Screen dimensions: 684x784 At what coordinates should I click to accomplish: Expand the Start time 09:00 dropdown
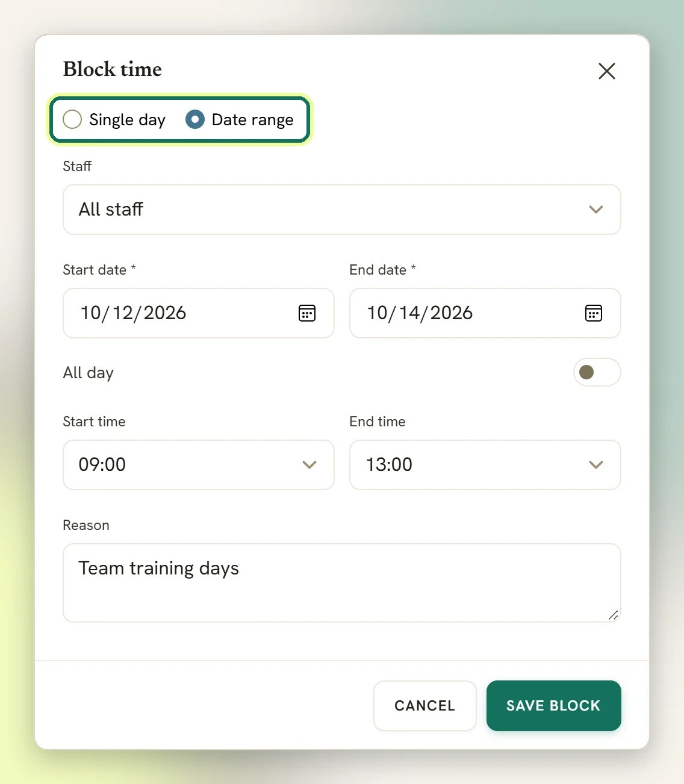click(198, 465)
